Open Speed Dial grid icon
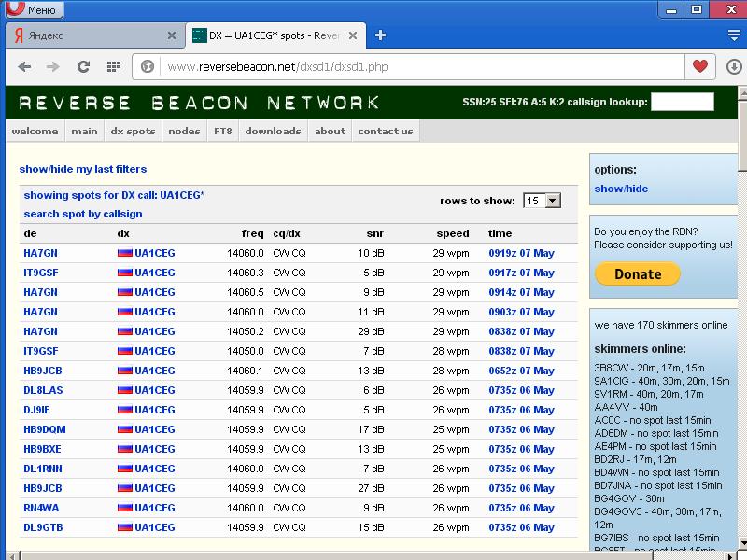The image size is (747, 560). pos(113,66)
